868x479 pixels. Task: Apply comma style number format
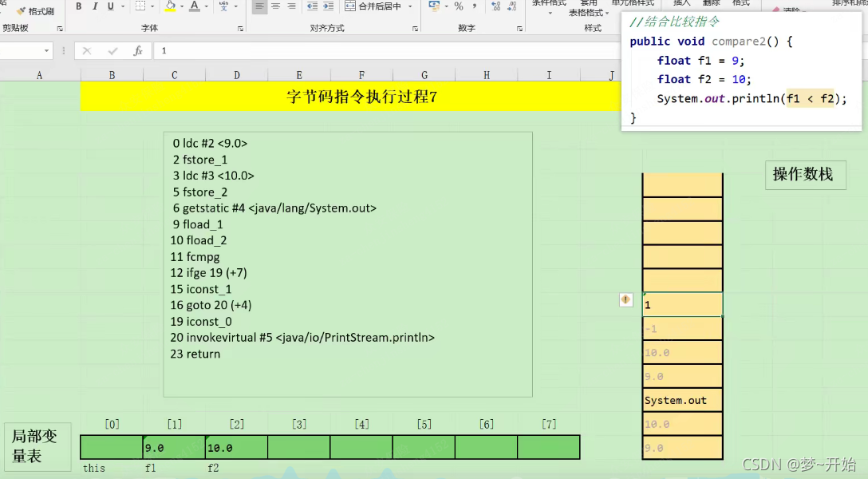[x=475, y=6]
